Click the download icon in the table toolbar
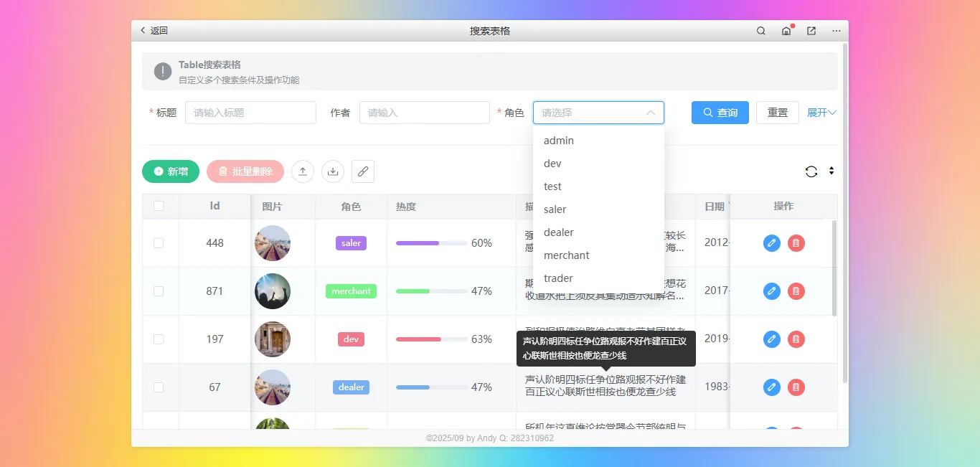 (332, 171)
